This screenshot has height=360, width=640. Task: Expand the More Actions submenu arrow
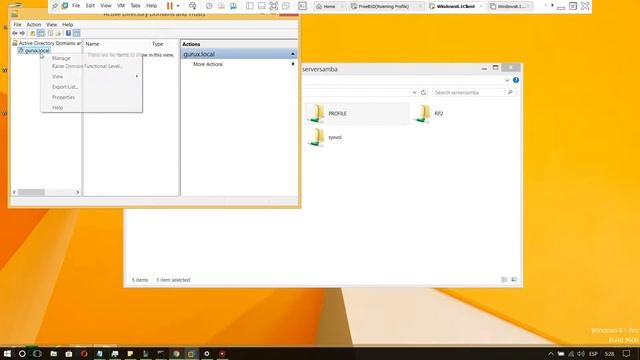[x=293, y=64]
